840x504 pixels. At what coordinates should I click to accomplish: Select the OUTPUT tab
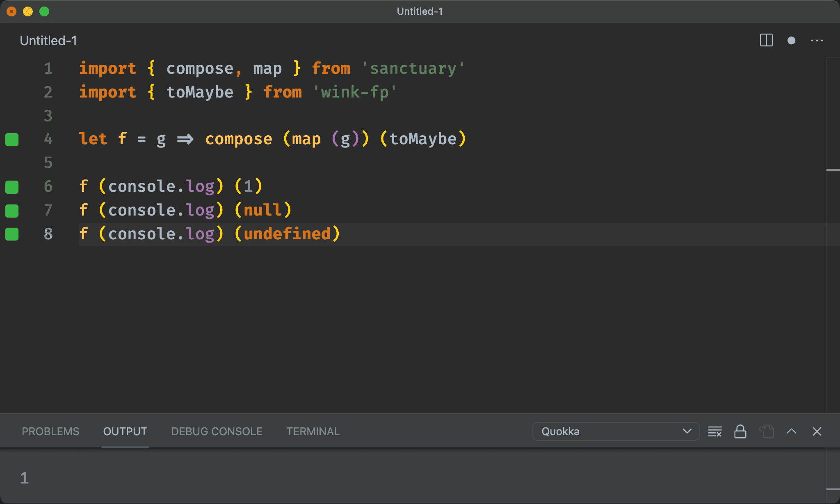(x=125, y=431)
